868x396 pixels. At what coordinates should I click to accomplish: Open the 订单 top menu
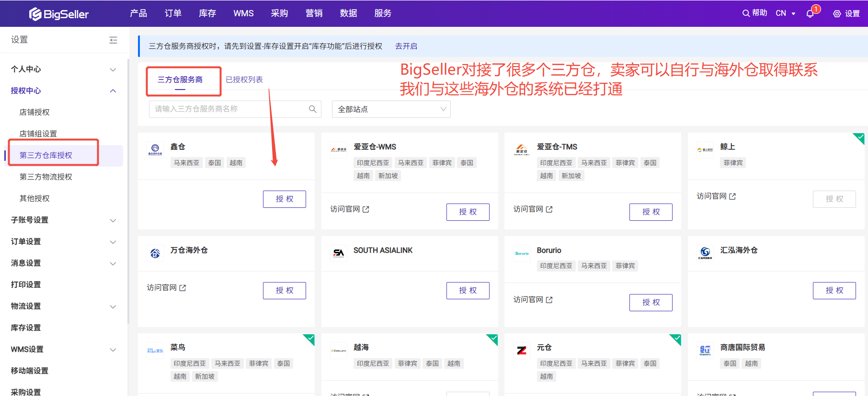tap(173, 13)
